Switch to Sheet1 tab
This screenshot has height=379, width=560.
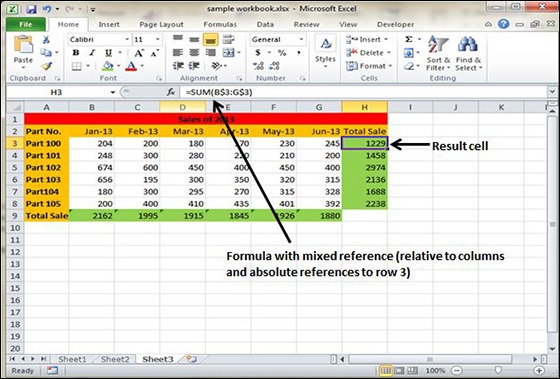72,359
